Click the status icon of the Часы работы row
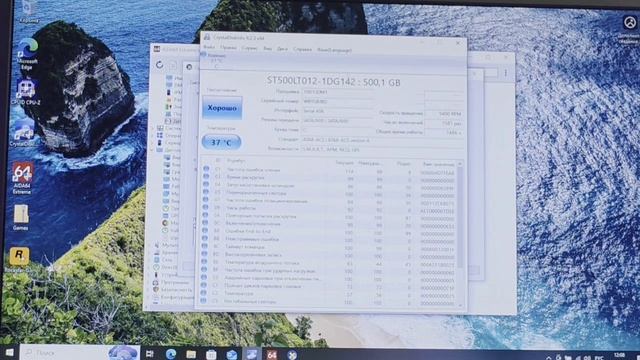640x360 pixels. coord(205,207)
